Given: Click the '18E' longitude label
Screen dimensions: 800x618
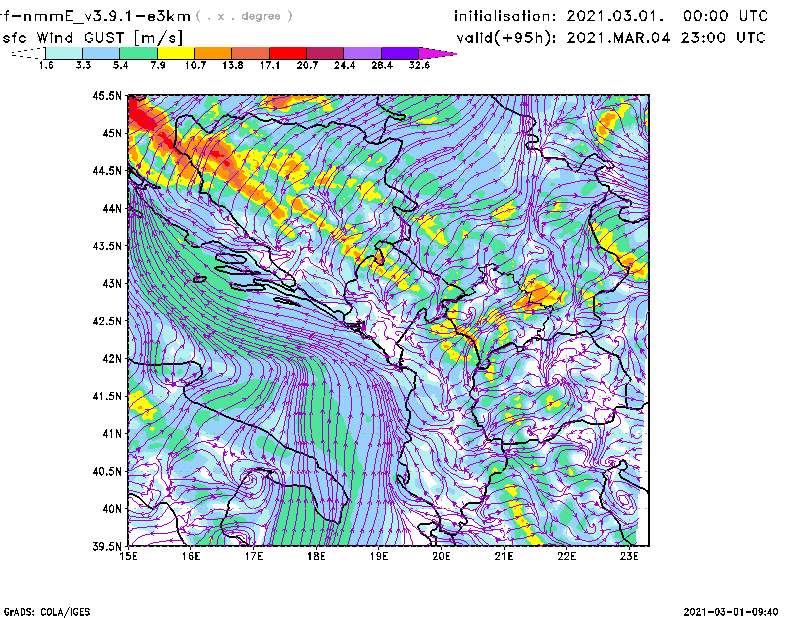Looking at the screenshot, I should [316, 556].
